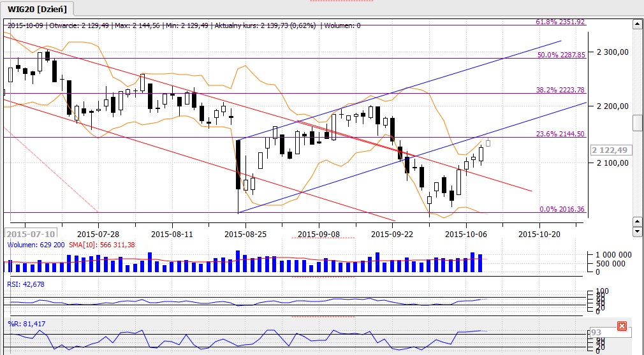This screenshot has width=644, height=355.
Task: Click the RSI: 42,678 indicator label
Action: tap(26, 284)
